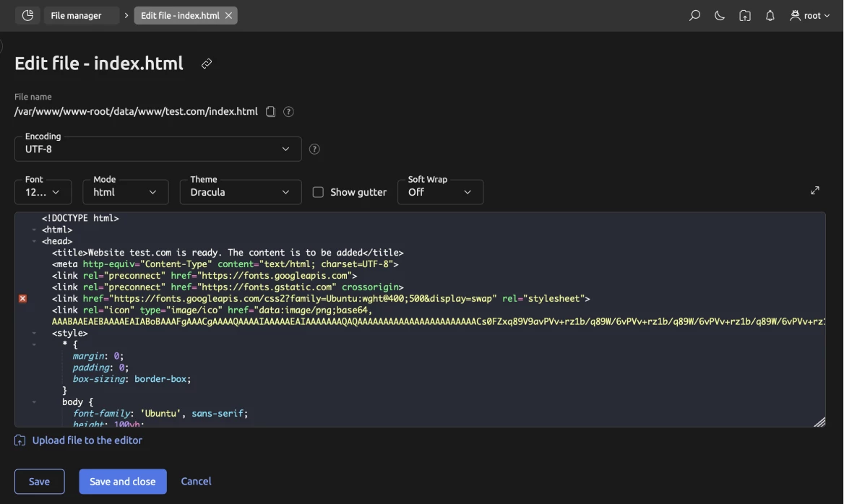Close the Edit file - index.html tab

[x=229, y=16]
